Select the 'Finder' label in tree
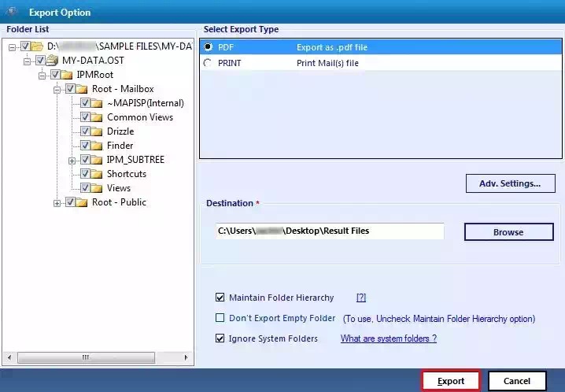Screen dimensions: 565x392 point(120,146)
